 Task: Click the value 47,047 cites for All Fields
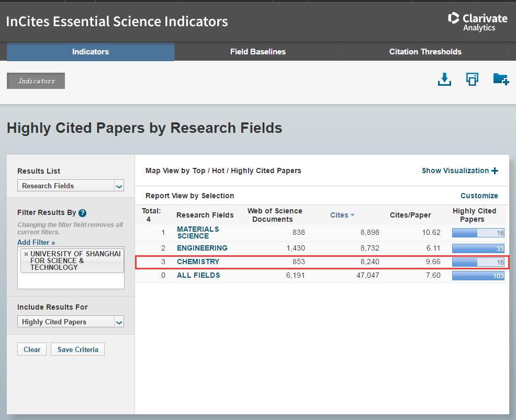coord(367,275)
